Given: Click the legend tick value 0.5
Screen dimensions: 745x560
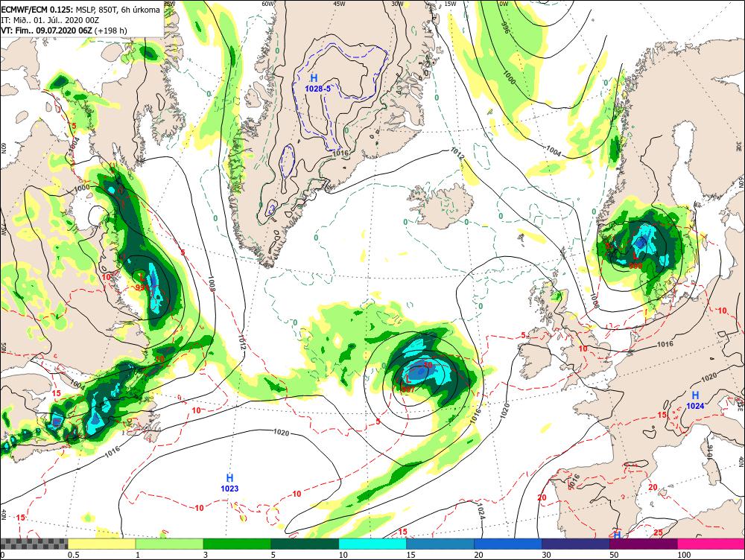Looking at the screenshot, I should click(73, 555).
